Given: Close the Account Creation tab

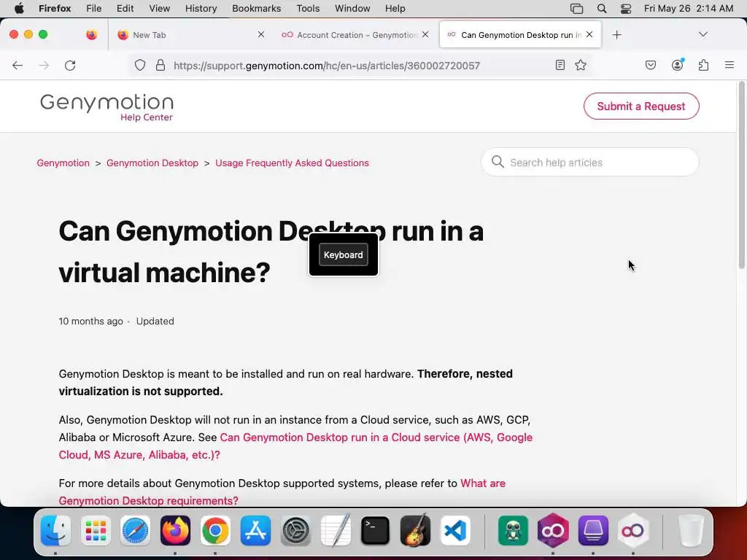Looking at the screenshot, I should (x=425, y=34).
